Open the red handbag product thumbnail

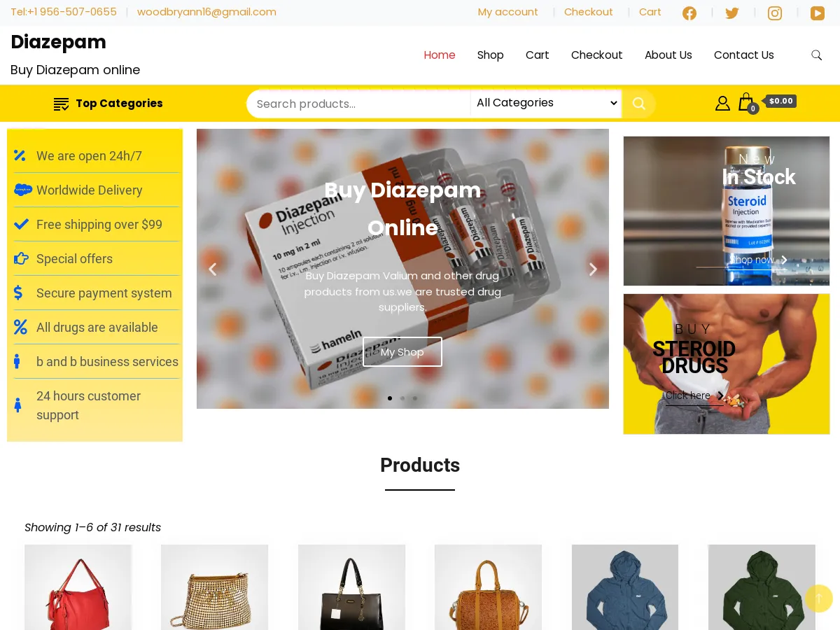[78, 587]
